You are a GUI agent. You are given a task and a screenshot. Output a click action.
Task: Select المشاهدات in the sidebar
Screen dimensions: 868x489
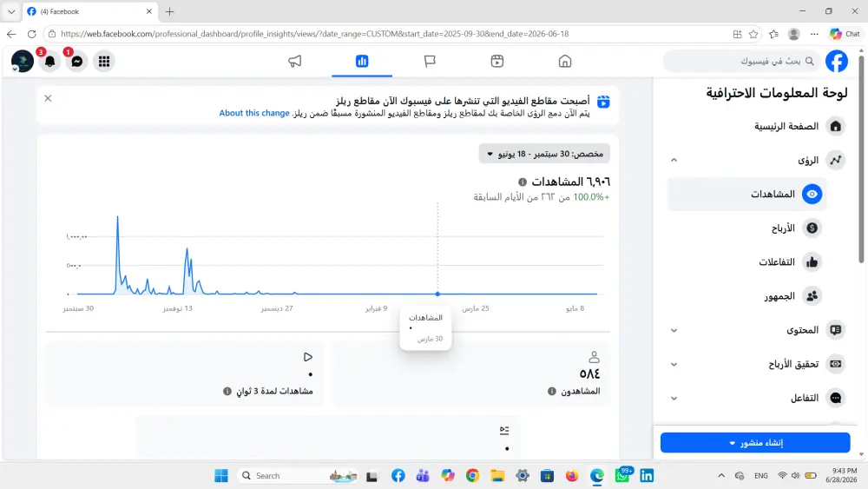(746, 194)
